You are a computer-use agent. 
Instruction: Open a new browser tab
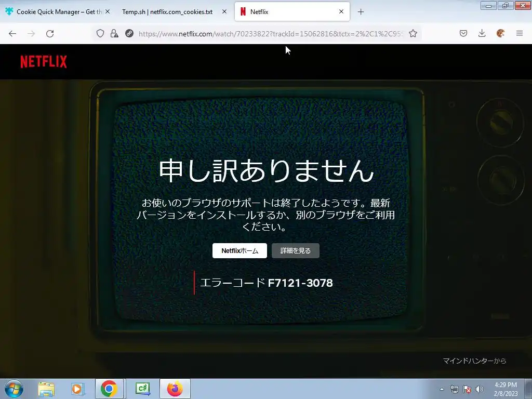(x=361, y=12)
